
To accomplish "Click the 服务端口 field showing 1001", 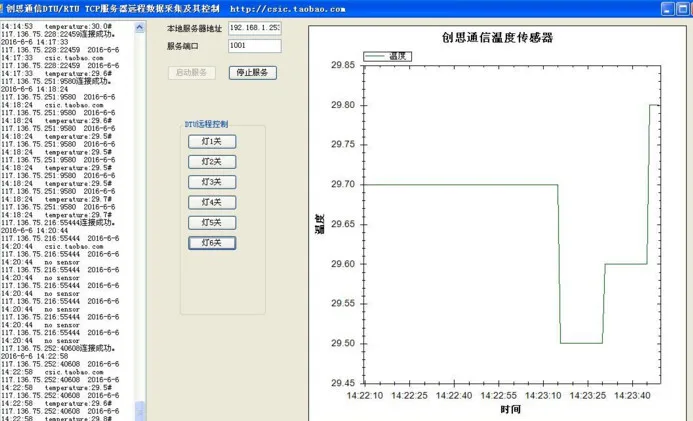I will tap(255, 46).
